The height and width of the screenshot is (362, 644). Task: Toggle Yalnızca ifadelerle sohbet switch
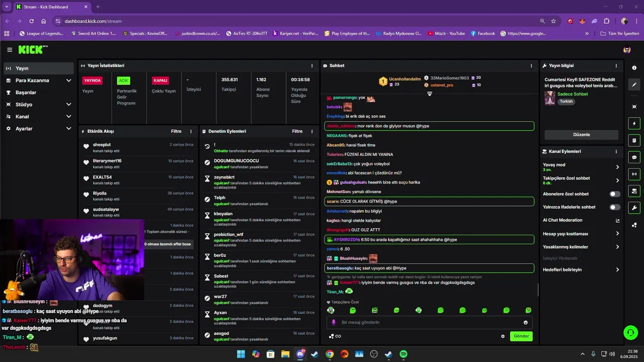pos(615,207)
